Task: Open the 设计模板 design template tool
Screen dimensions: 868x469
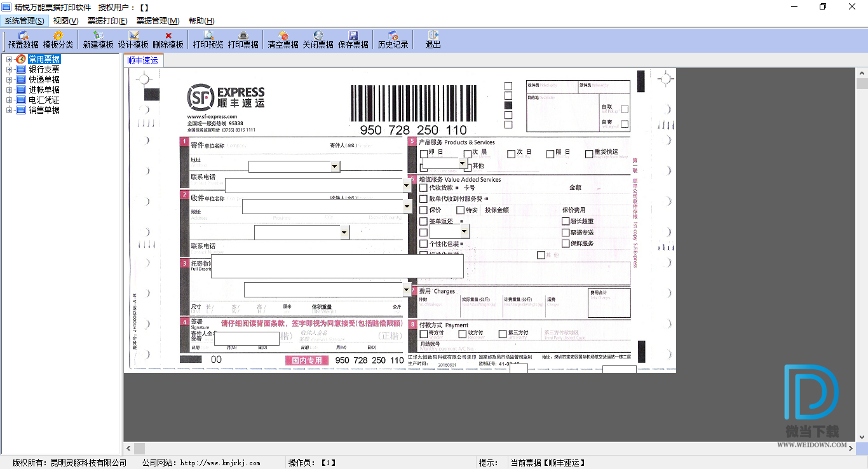Action: 133,40
